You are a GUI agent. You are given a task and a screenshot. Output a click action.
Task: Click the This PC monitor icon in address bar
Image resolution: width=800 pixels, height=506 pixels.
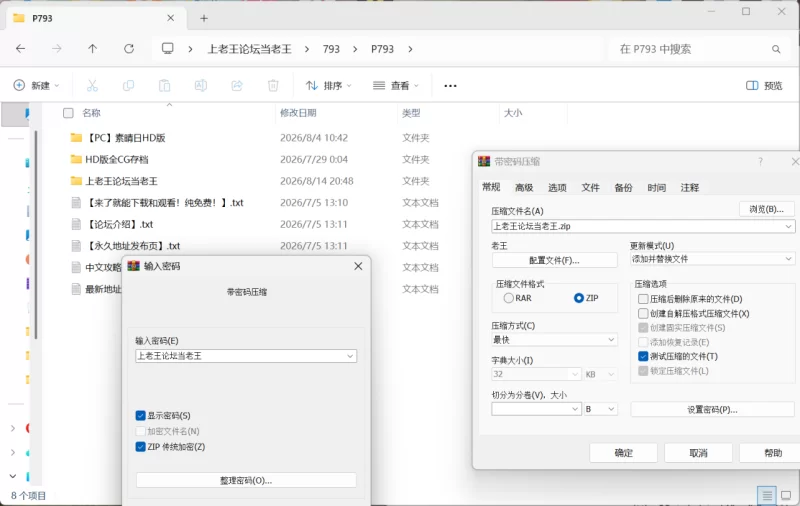pos(167,48)
